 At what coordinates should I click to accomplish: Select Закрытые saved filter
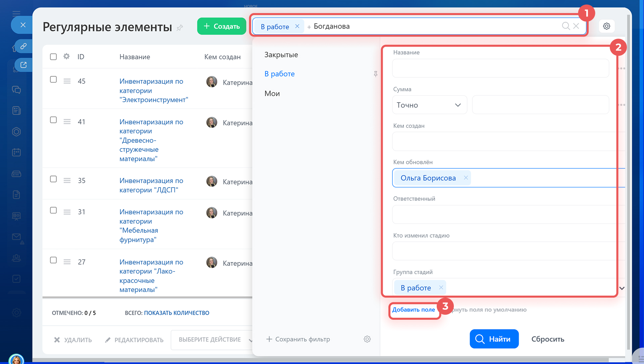click(x=281, y=55)
